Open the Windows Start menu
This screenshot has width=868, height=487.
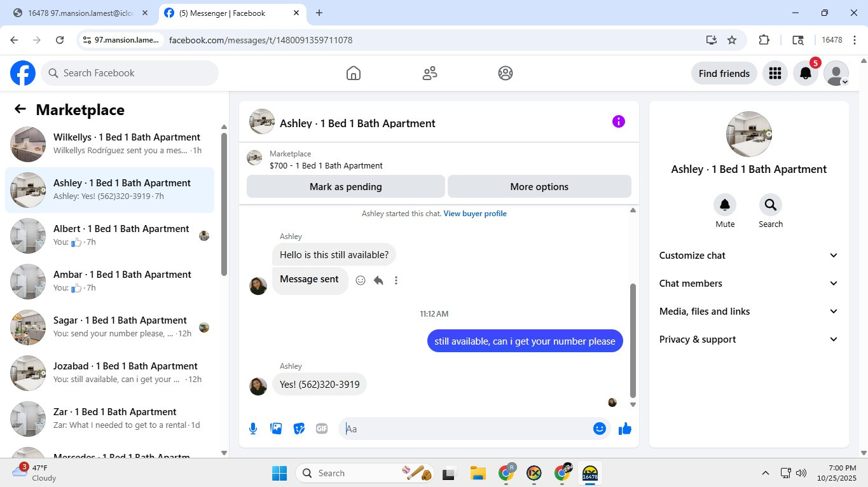point(279,473)
